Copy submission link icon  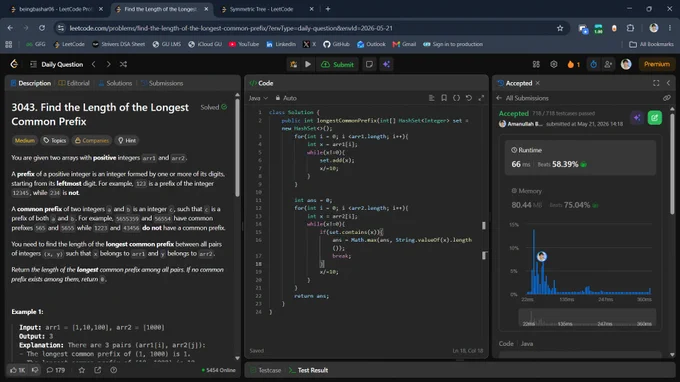pos(667,98)
